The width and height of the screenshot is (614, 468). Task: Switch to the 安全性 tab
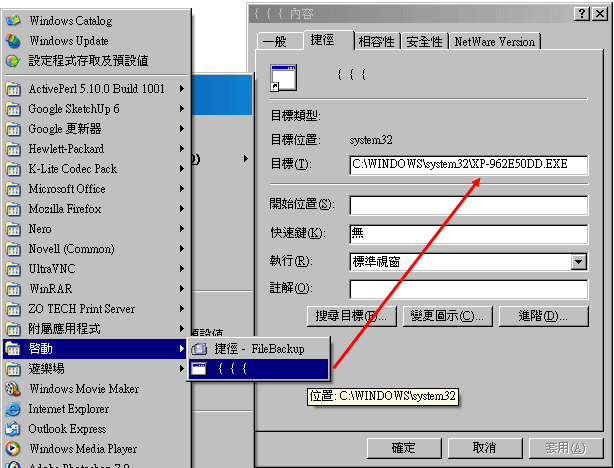pyautogui.click(x=424, y=41)
